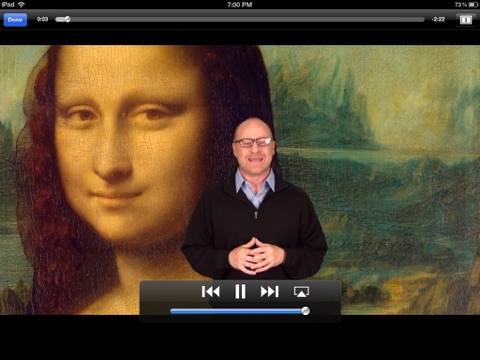Tap the presenter in the video frame
The image size is (480, 360).
coord(254,198)
